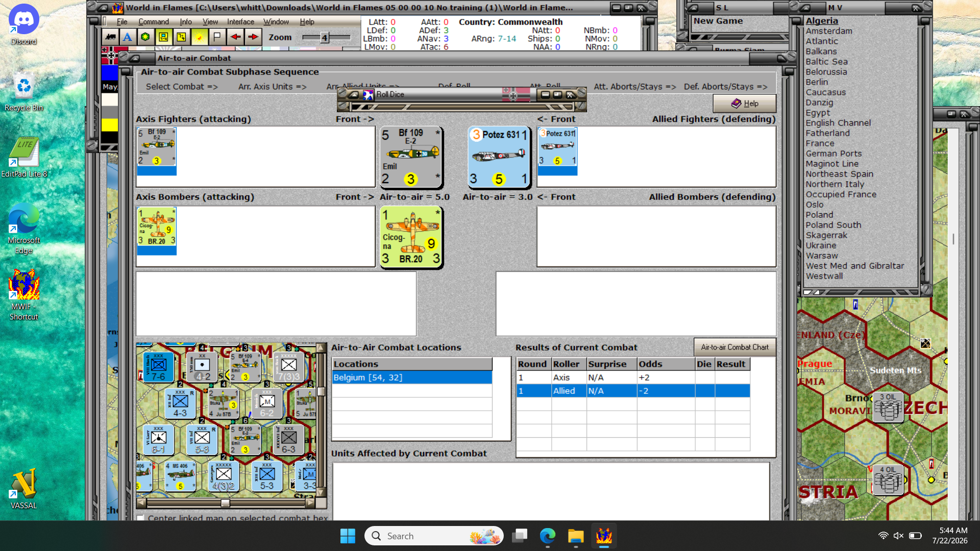Open File Explorer from the taskbar
980x551 pixels.
point(576,536)
